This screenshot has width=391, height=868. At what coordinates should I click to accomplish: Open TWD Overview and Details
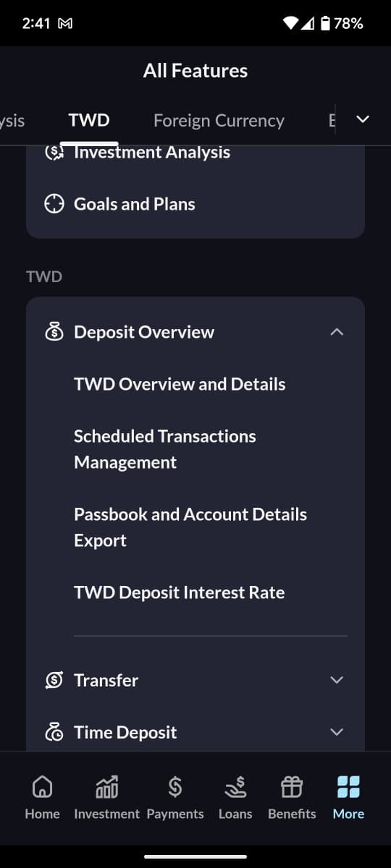pos(180,384)
